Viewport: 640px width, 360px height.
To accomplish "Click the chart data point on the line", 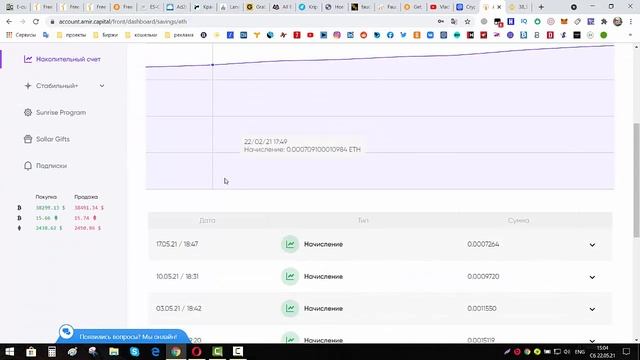I will pos(212,65).
